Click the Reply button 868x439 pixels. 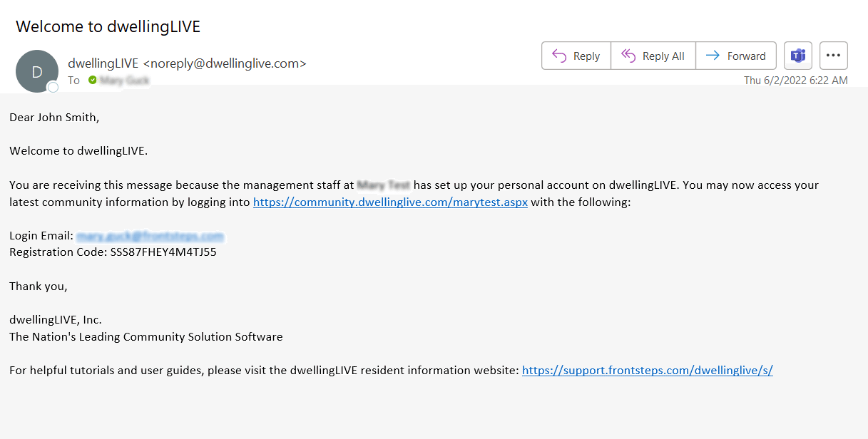pyautogui.click(x=576, y=56)
